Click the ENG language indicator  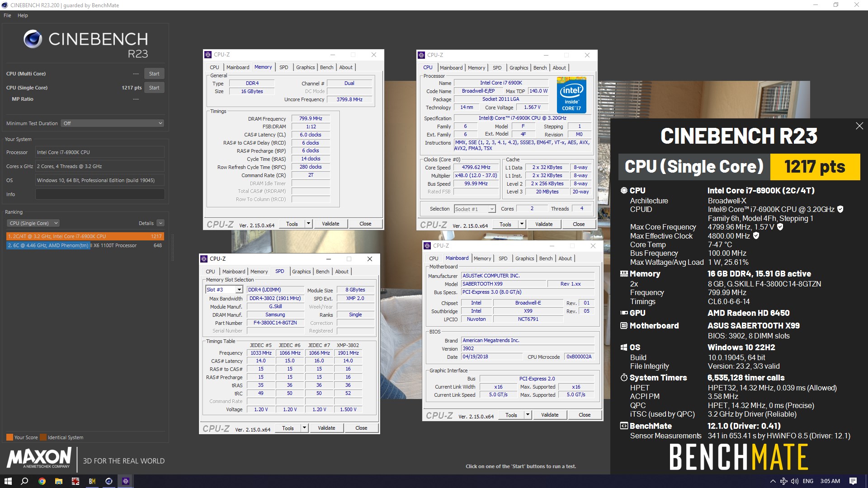tap(808, 481)
